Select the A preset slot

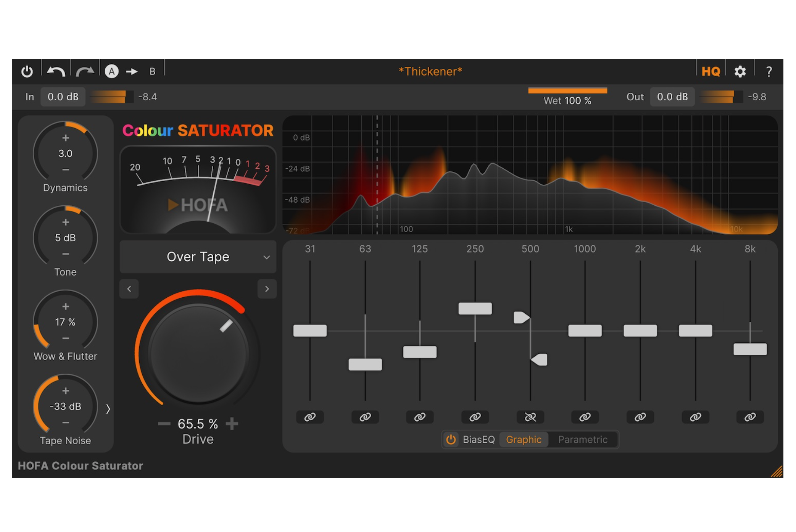[111, 71]
